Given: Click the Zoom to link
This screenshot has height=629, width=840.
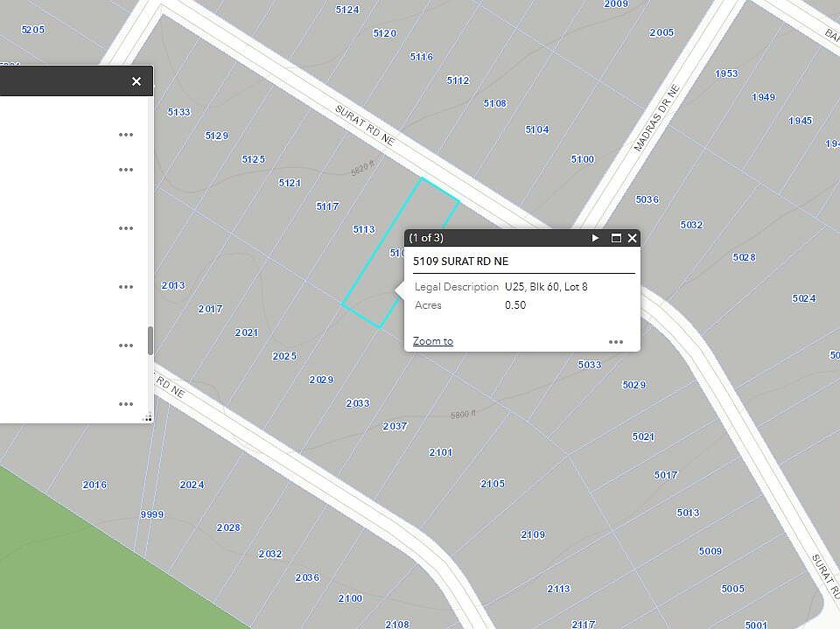Looking at the screenshot, I should (433, 341).
